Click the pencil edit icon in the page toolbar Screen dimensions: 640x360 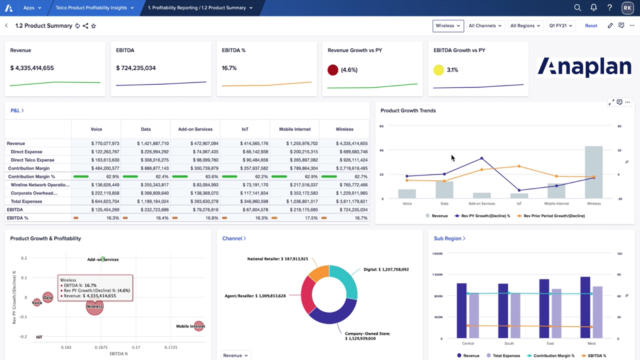coord(610,26)
